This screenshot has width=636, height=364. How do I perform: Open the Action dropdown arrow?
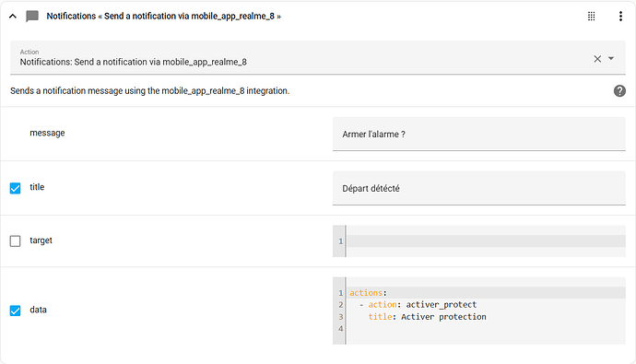(611, 58)
